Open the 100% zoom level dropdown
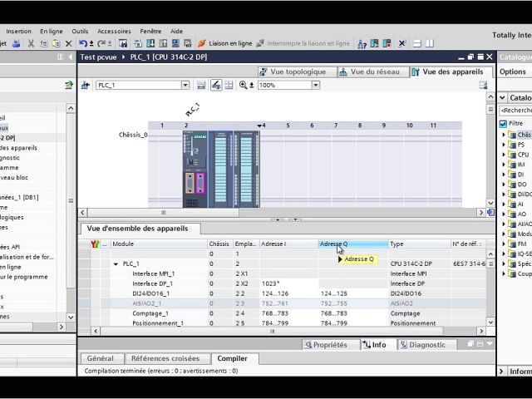 click(316, 85)
